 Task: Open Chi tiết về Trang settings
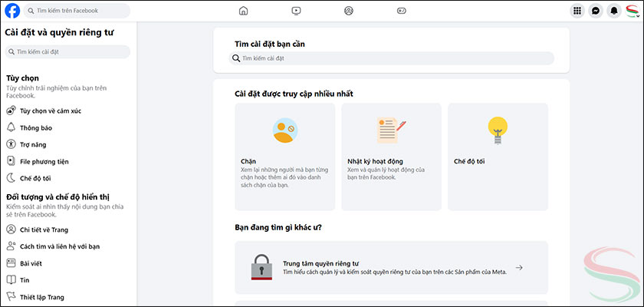point(44,229)
